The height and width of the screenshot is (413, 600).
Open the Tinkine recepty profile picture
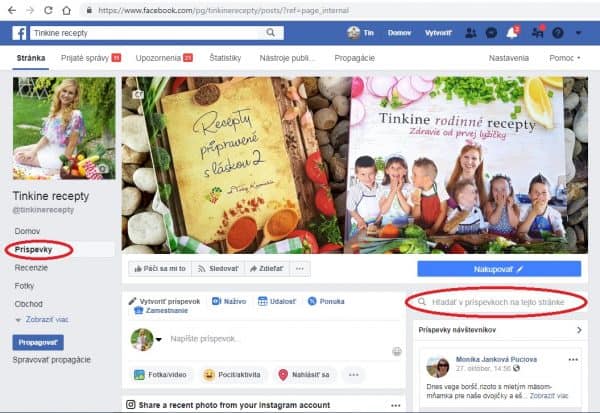(x=64, y=128)
